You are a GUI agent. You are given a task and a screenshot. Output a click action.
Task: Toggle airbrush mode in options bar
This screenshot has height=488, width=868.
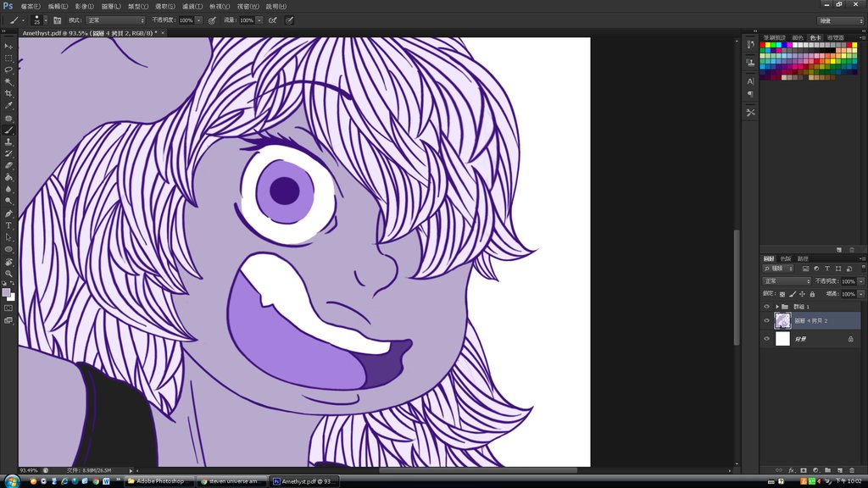point(273,20)
